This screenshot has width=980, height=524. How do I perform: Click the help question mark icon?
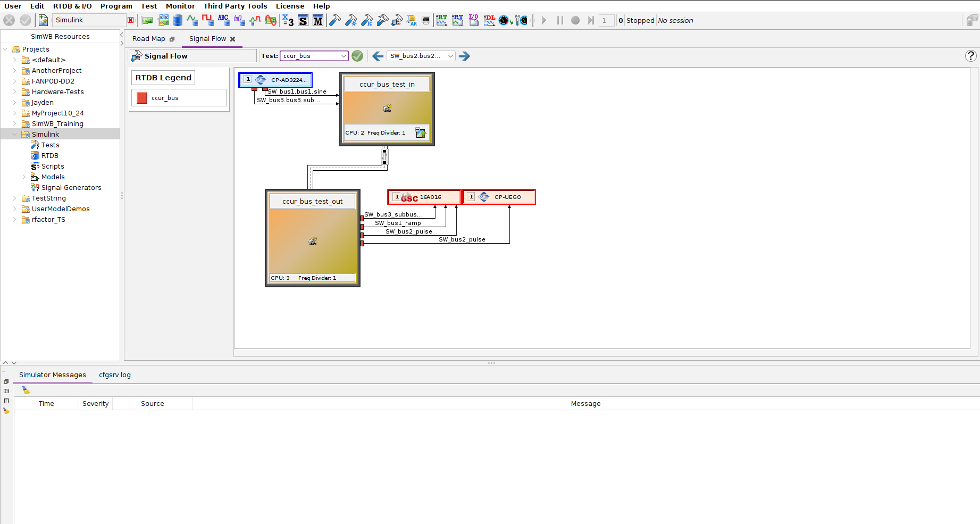tap(970, 56)
